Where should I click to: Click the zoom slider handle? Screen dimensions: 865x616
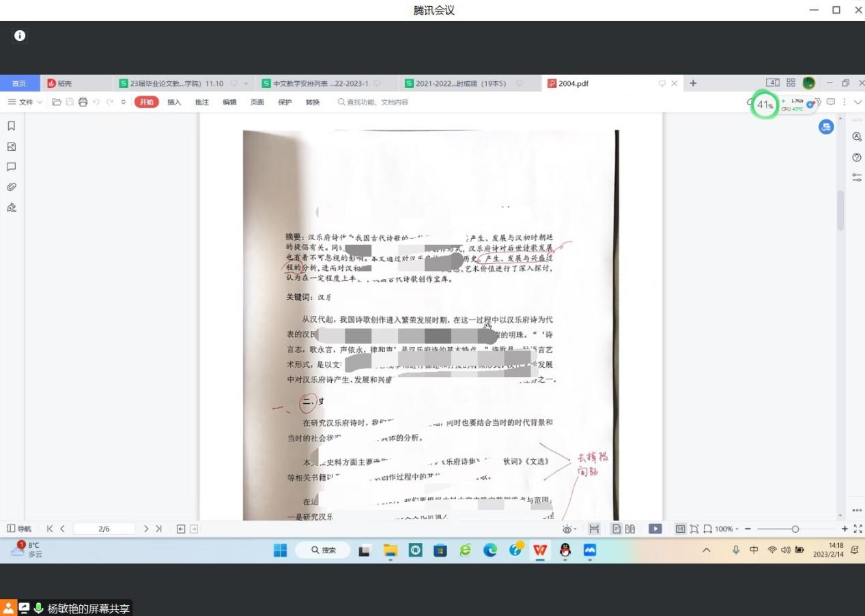pos(795,529)
